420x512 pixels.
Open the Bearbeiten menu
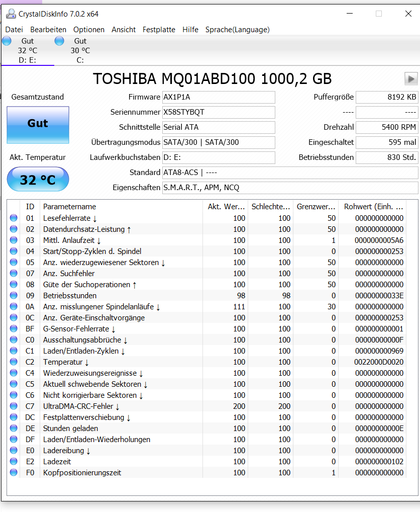coord(48,30)
